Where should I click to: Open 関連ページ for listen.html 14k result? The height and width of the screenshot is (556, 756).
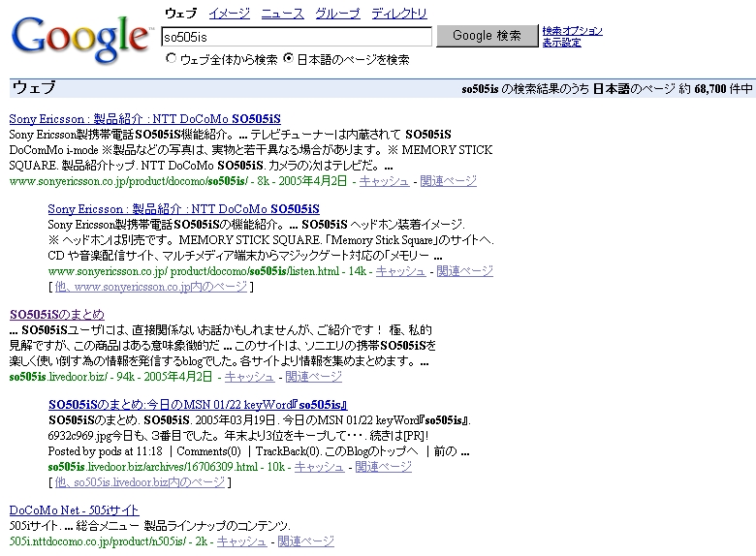[x=465, y=271]
